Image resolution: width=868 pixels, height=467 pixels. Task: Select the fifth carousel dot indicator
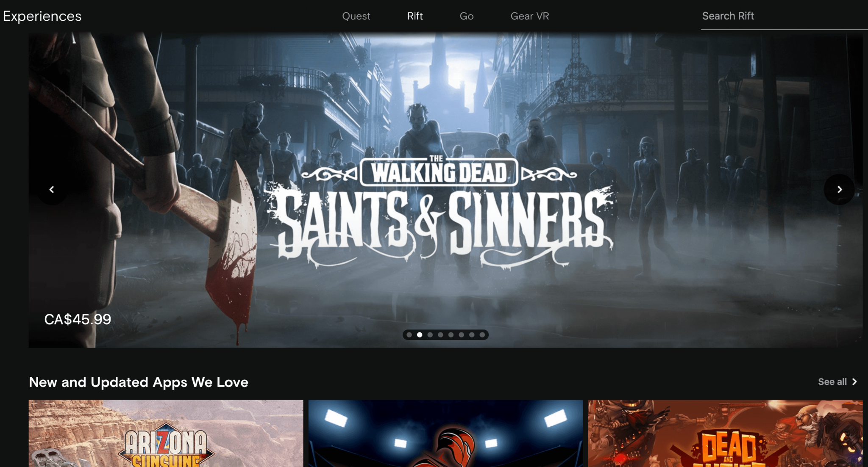tap(451, 334)
